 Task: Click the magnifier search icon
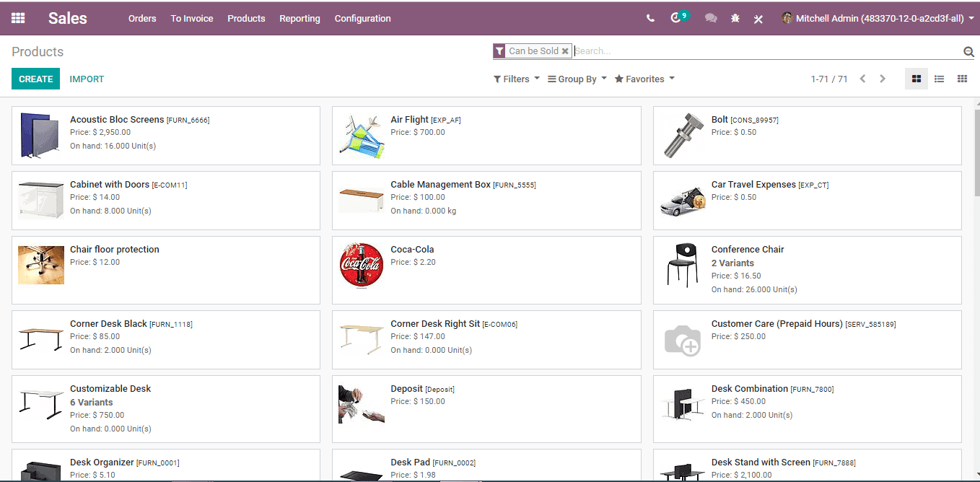coord(968,51)
